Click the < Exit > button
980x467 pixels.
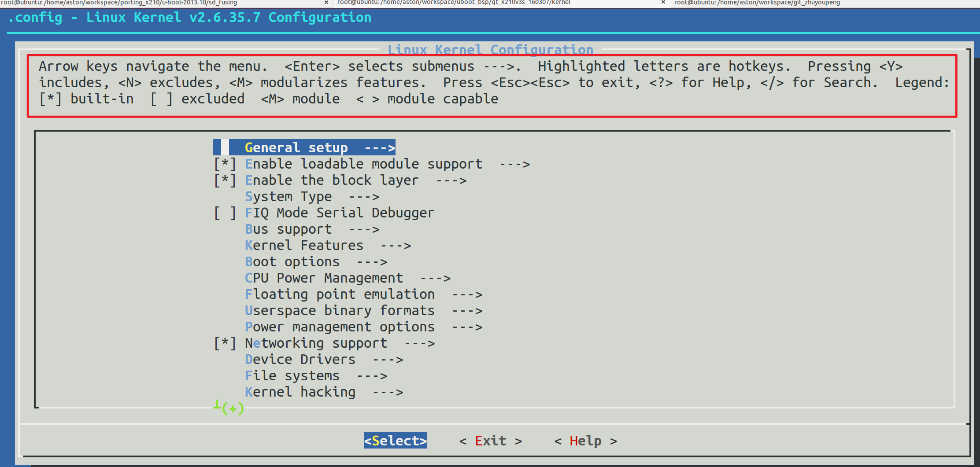click(x=491, y=441)
